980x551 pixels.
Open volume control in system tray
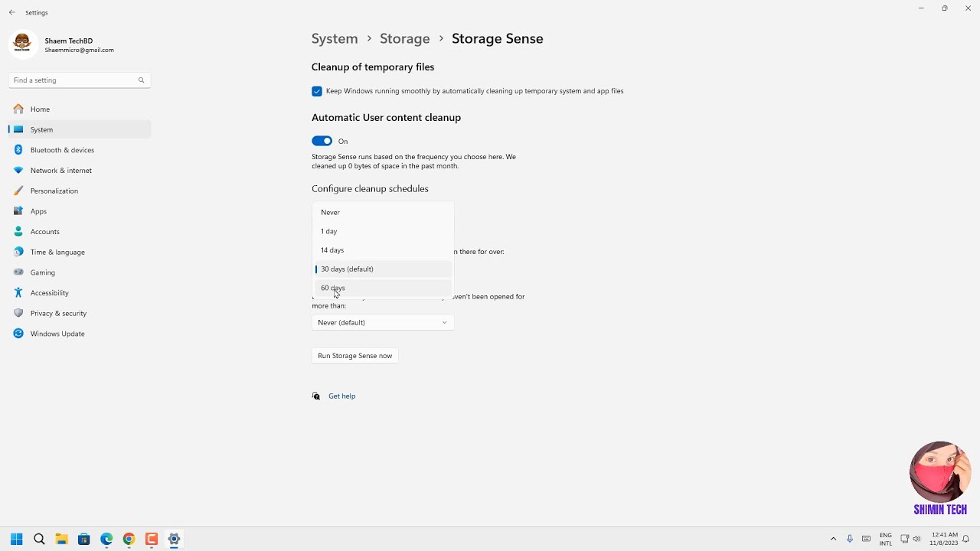point(916,539)
